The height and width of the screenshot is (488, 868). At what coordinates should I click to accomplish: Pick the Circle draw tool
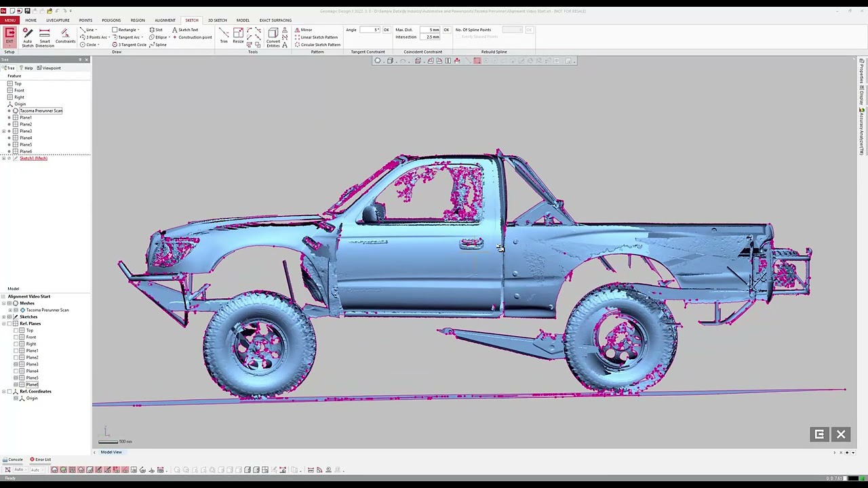88,45
